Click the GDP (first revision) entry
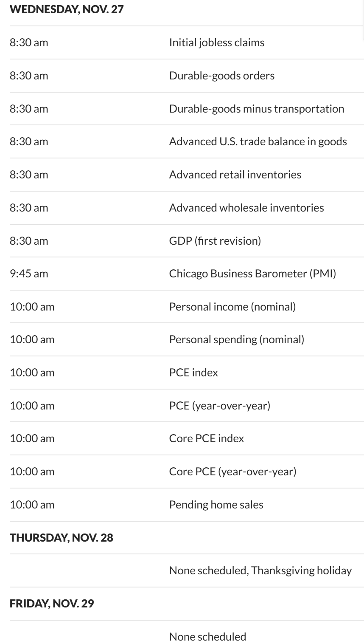This screenshot has height=641, width=364. point(215,241)
